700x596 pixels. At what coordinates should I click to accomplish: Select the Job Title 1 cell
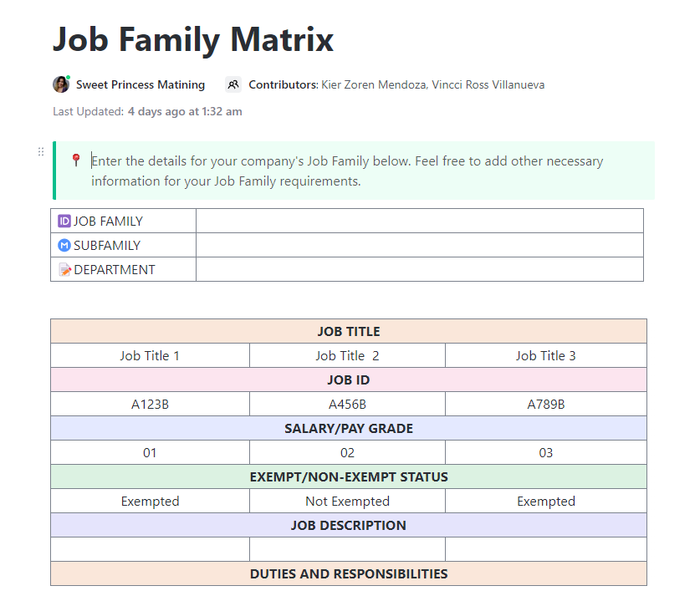point(150,356)
